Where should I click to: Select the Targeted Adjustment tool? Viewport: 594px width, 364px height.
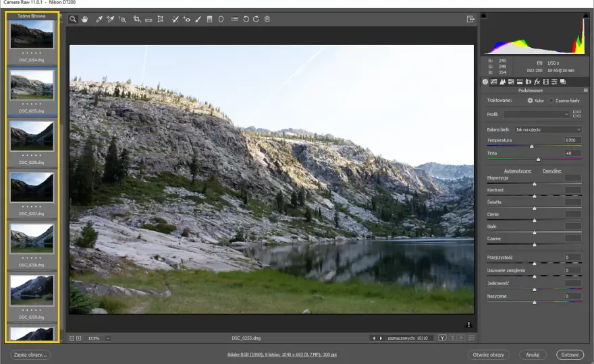[x=122, y=19]
